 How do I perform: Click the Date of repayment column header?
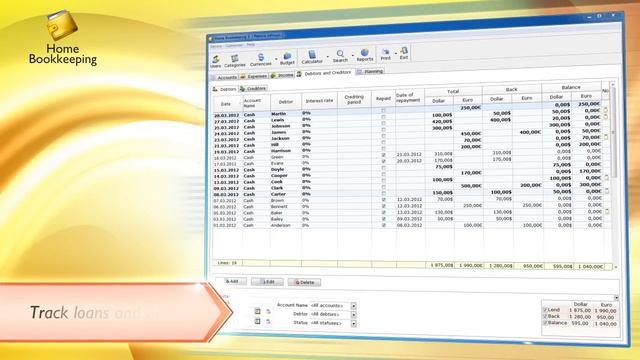click(409, 98)
